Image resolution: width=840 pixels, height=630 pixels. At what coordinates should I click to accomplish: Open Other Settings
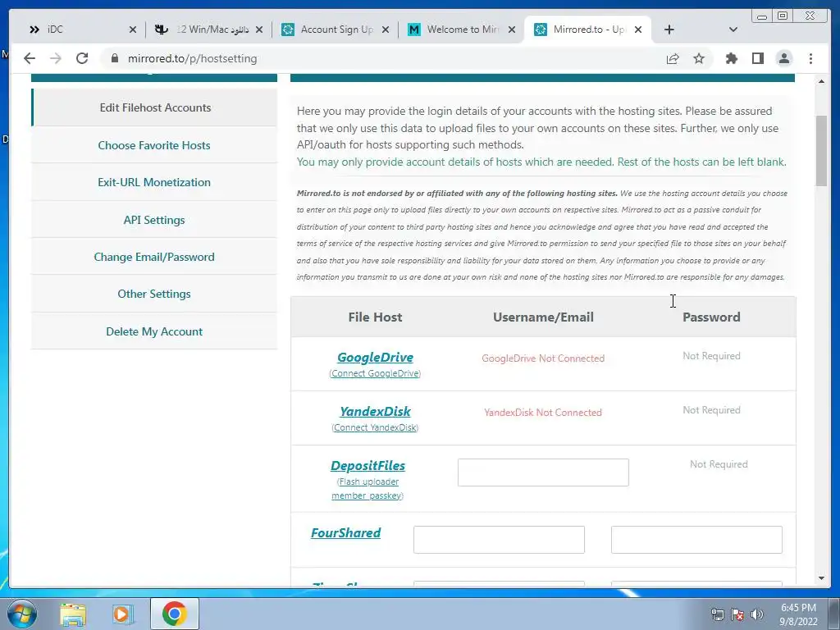(154, 294)
